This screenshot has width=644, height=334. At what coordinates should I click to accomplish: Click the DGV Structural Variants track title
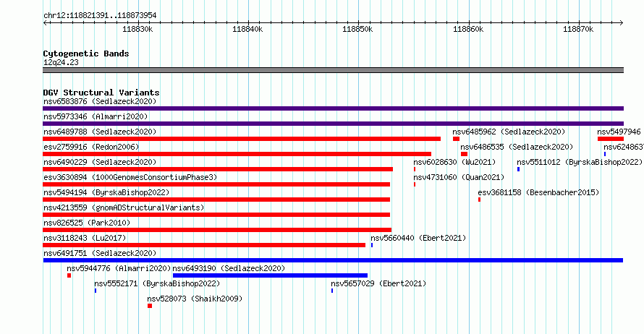pyautogui.click(x=101, y=93)
